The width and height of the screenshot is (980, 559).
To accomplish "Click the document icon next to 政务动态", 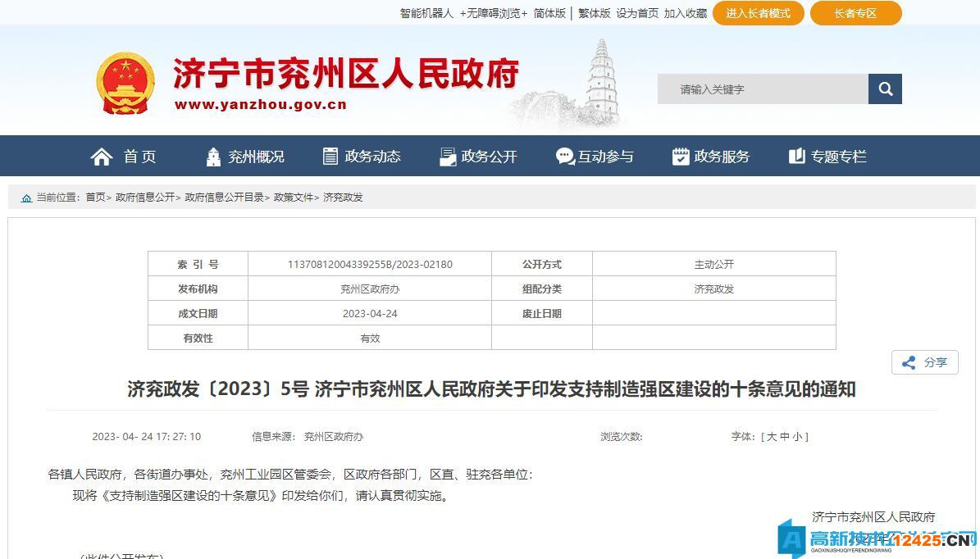I will pos(330,156).
